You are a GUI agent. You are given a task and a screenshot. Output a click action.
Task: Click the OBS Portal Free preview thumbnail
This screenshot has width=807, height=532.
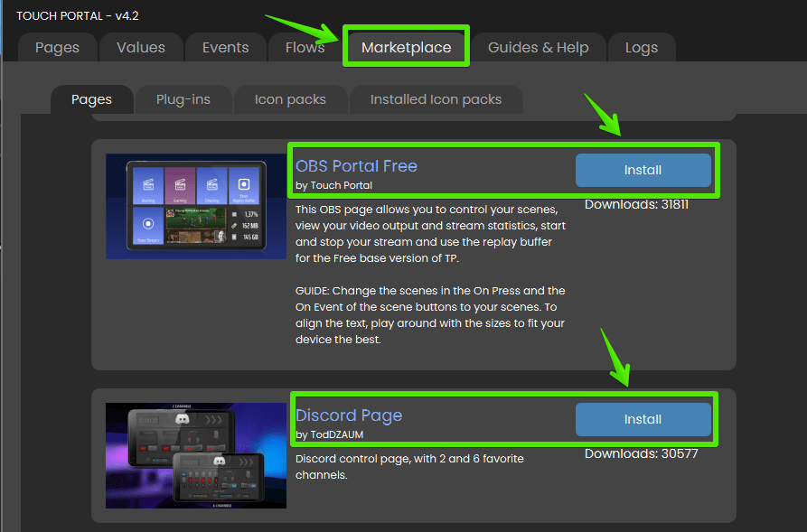coord(196,206)
